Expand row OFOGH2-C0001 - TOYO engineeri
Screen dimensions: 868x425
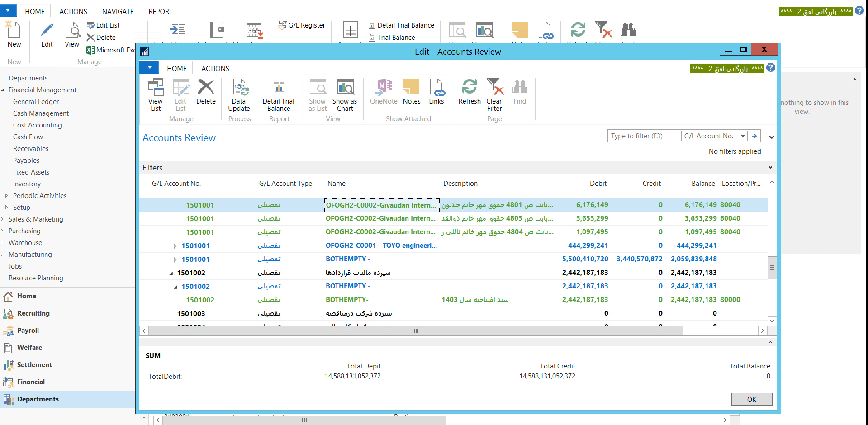pyautogui.click(x=175, y=246)
